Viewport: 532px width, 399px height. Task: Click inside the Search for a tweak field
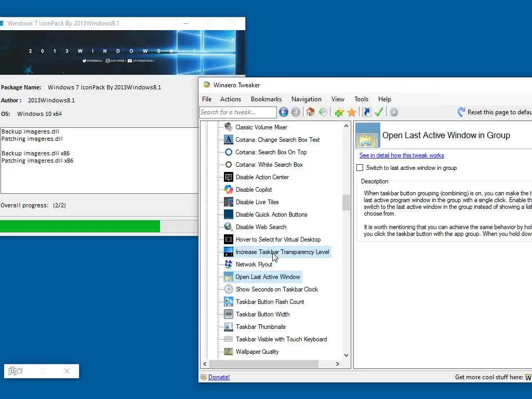pos(238,112)
